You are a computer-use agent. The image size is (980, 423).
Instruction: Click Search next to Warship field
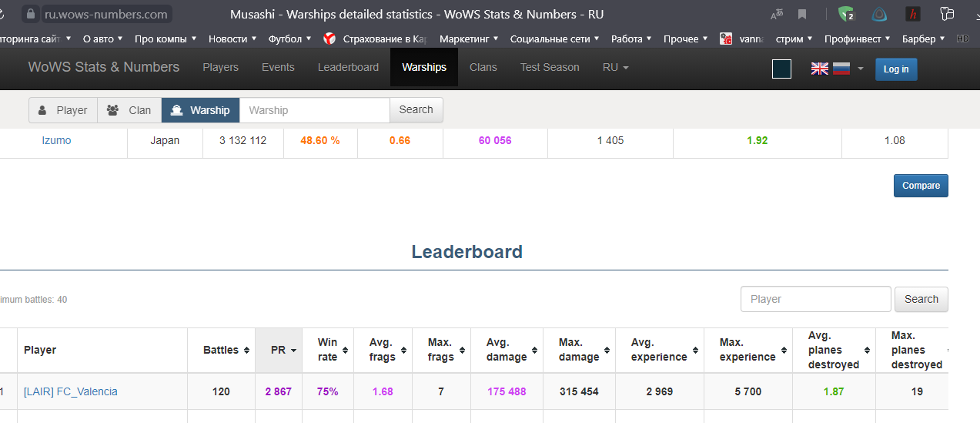tap(416, 110)
